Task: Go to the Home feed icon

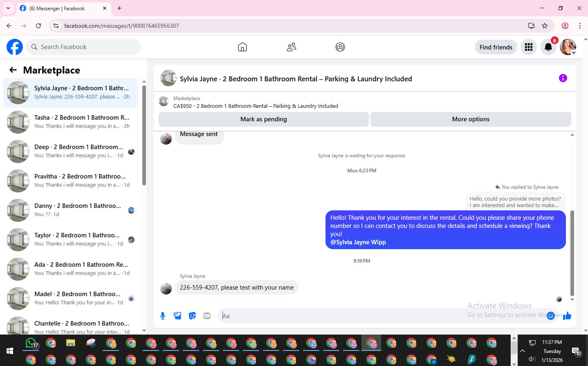Action: coord(242,47)
